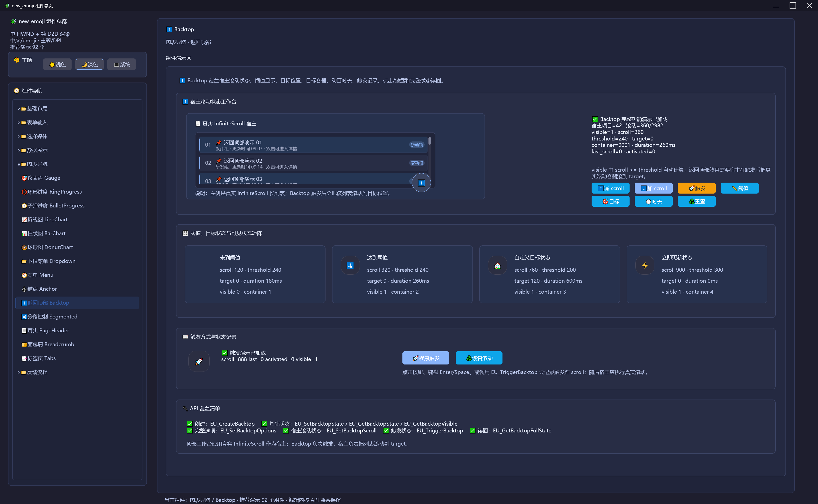Select list row 返回顶部演示 02
The image size is (818, 504).
pos(313,163)
